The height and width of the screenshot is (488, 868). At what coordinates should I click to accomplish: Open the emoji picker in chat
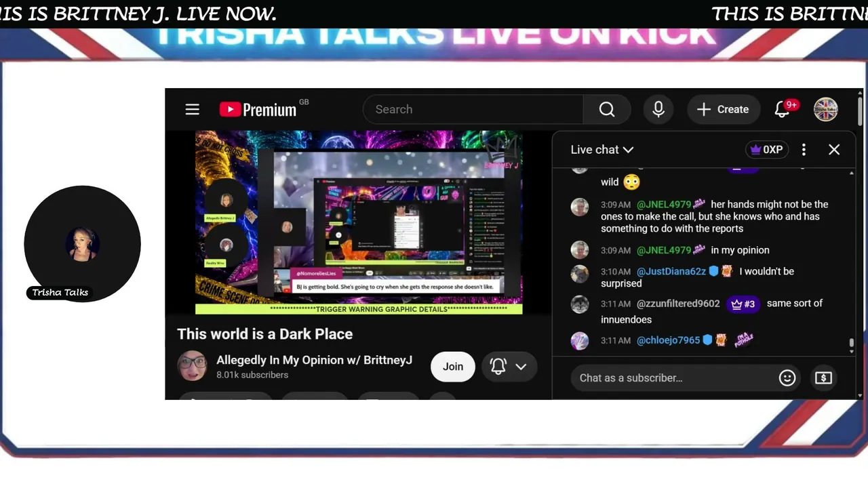coord(787,378)
